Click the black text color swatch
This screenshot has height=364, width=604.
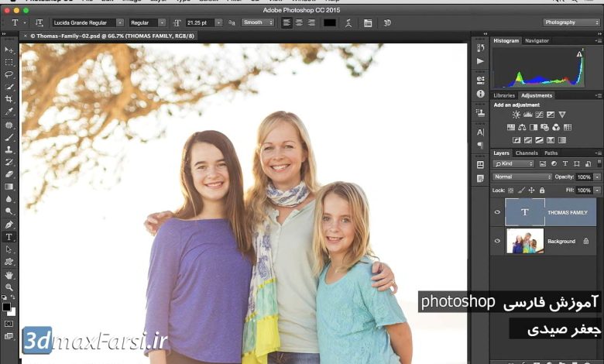click(x=330, y=22)
